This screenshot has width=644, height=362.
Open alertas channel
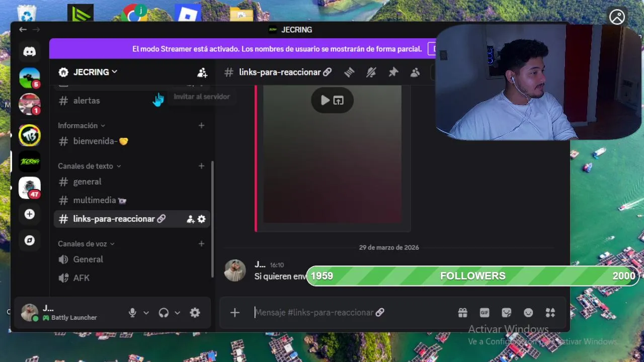[132, 101]
